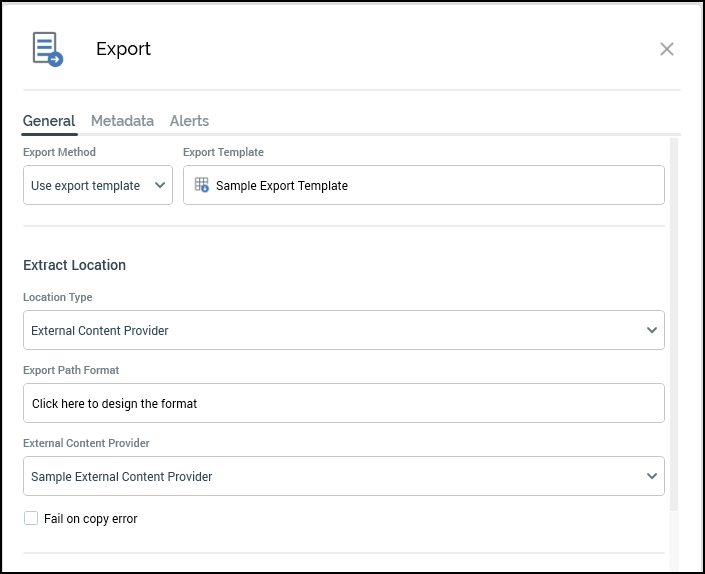Enable the Fail on copy error checkbox
705x574 pixels.
pyautogui.click(x=31, y=518)
